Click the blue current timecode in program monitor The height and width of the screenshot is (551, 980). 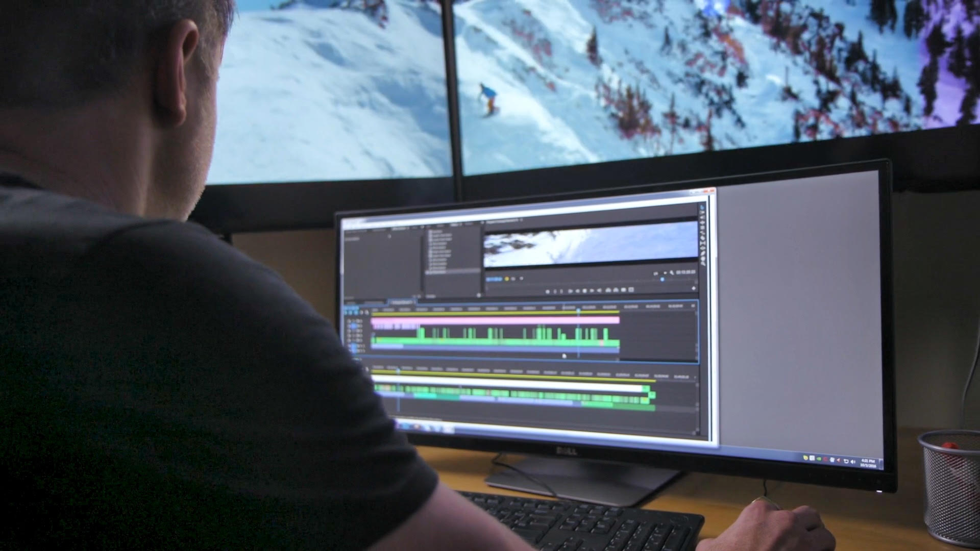click(494, 279)
